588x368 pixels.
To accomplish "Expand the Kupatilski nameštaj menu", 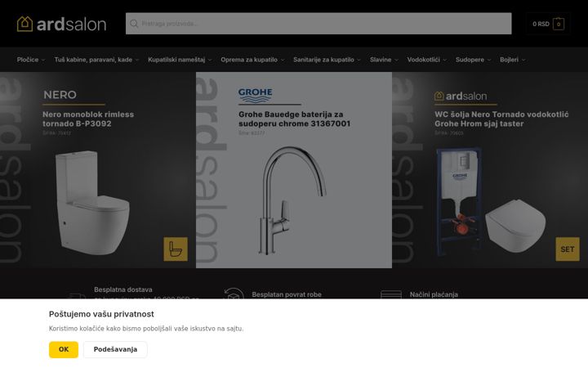I will pos(180,60).
